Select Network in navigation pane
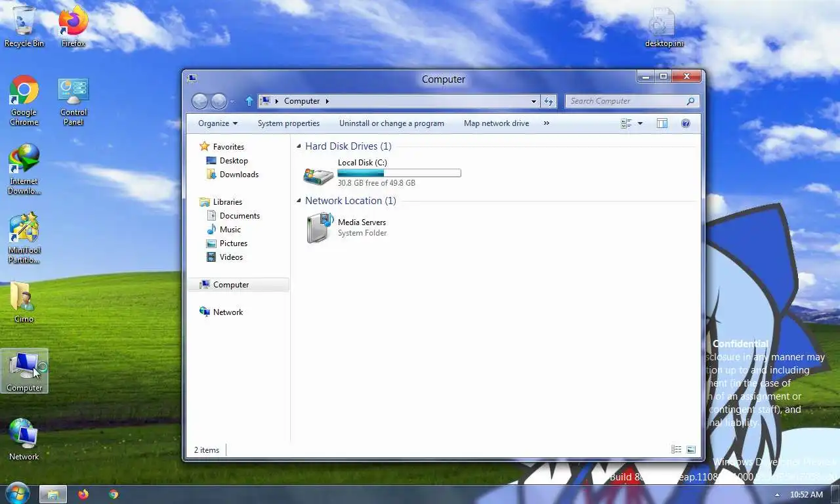Viewport: 840px width, 504px height. 228,312
